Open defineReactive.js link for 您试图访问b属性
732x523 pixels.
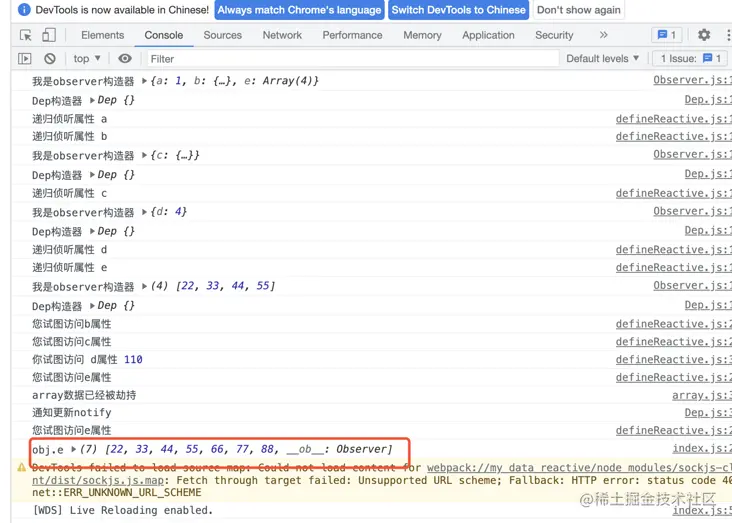point(674,324)
